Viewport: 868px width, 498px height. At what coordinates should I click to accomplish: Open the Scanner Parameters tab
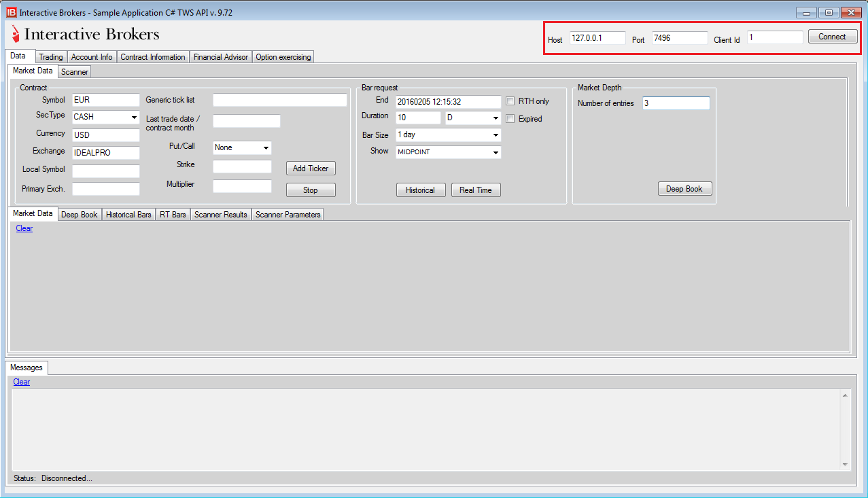(x=288, y=215)
